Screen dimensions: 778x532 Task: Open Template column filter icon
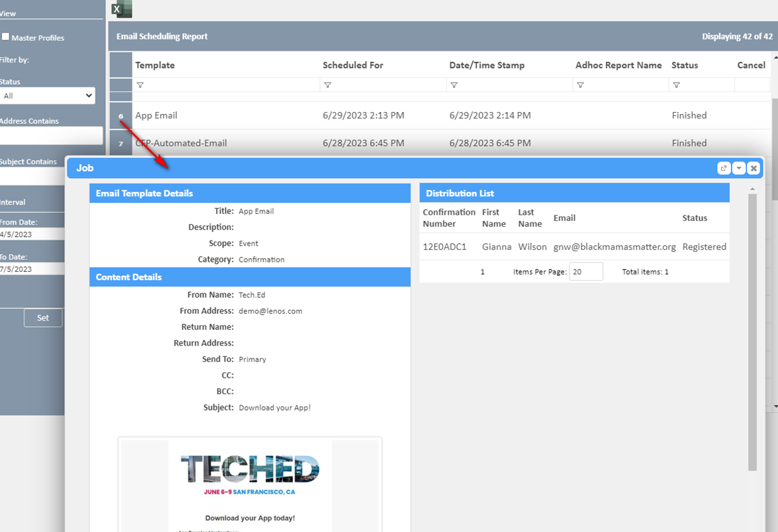140,85
